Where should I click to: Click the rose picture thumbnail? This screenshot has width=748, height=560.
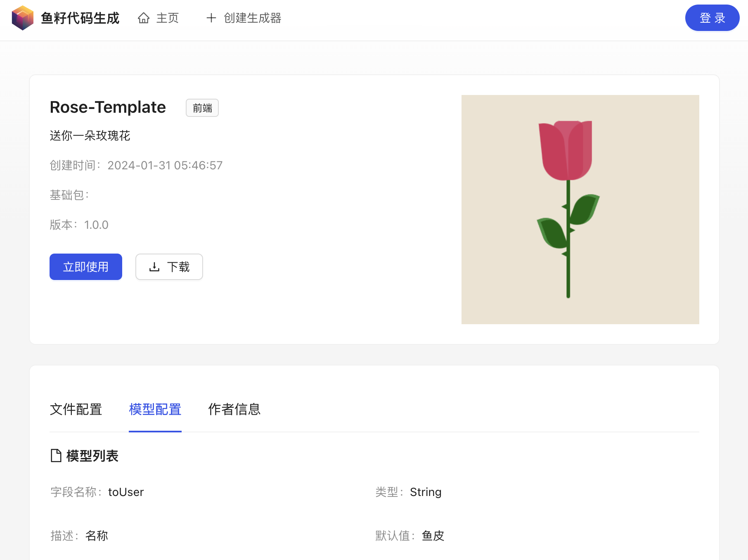(580, 209)
